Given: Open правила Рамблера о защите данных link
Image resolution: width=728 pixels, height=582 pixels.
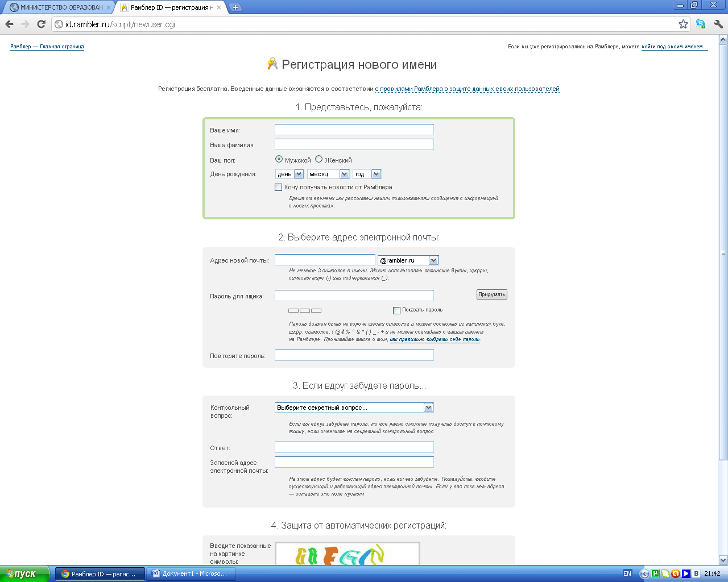Looking at the screenshot, I should [x=467, y=89].
